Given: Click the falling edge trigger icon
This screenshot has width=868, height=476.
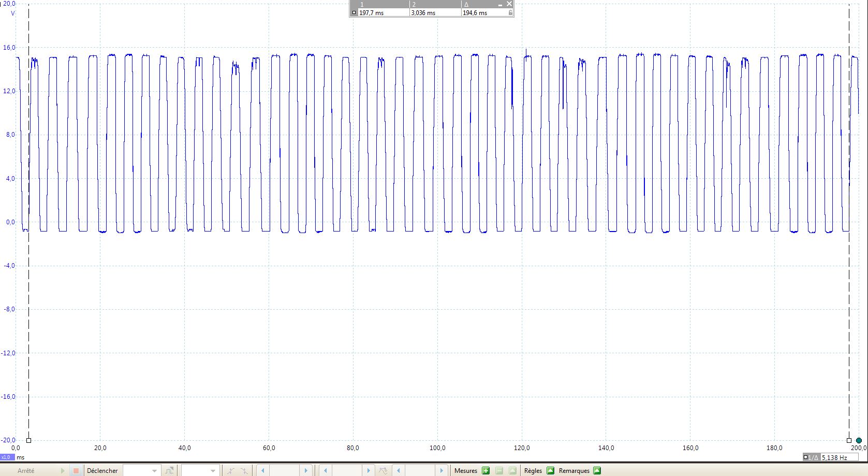Looking at the screenshot, I should [244, 471].
